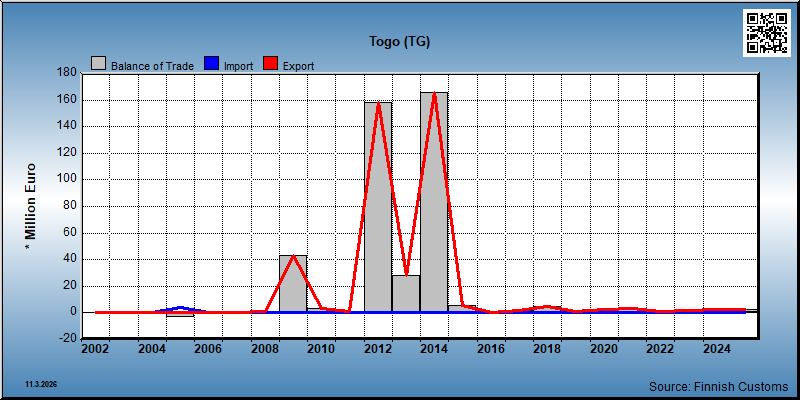Click the y-axis value -20

[x=68, y=339]
